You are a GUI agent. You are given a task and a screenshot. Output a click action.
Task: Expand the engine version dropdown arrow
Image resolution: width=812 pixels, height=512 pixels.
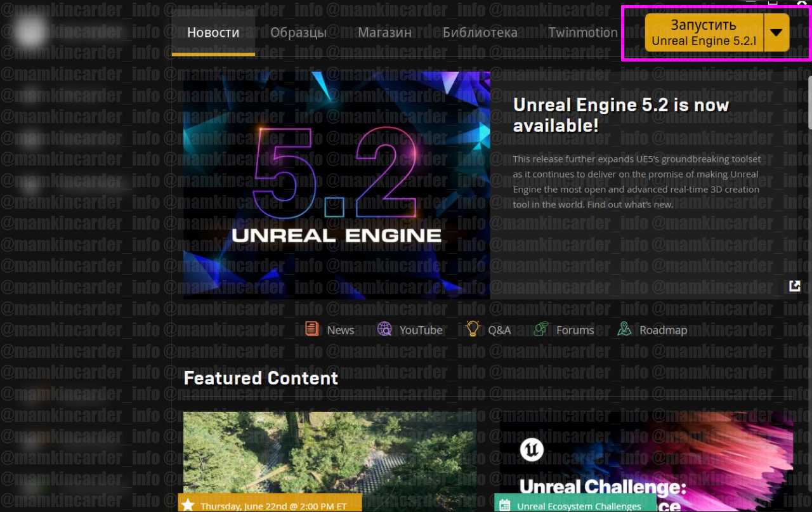point(776,32)
